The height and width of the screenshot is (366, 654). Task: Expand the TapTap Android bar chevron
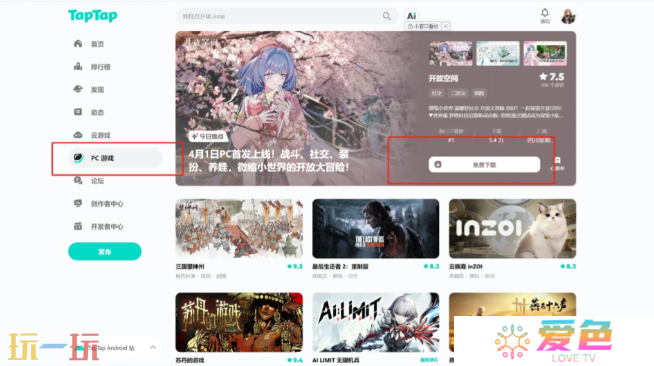(x=153, y=347)
